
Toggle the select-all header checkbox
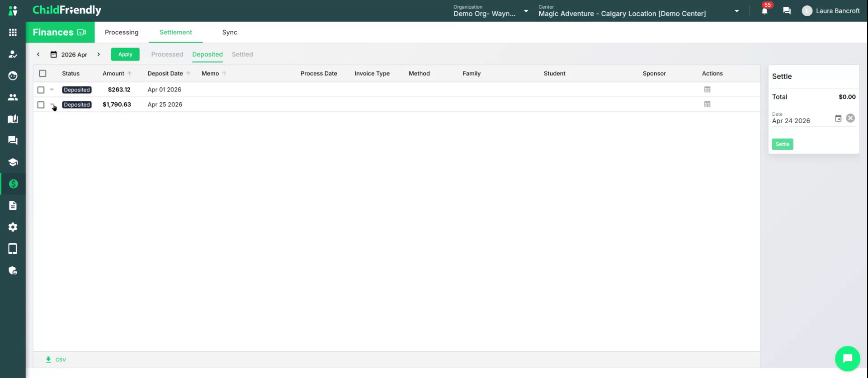(x=42, y=73)
